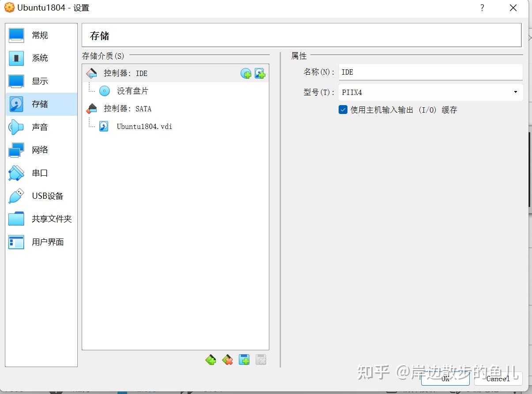Close the Ubuntu1804 设置 dialog
This screenshot has width=532, height=394.
(513, 8)
